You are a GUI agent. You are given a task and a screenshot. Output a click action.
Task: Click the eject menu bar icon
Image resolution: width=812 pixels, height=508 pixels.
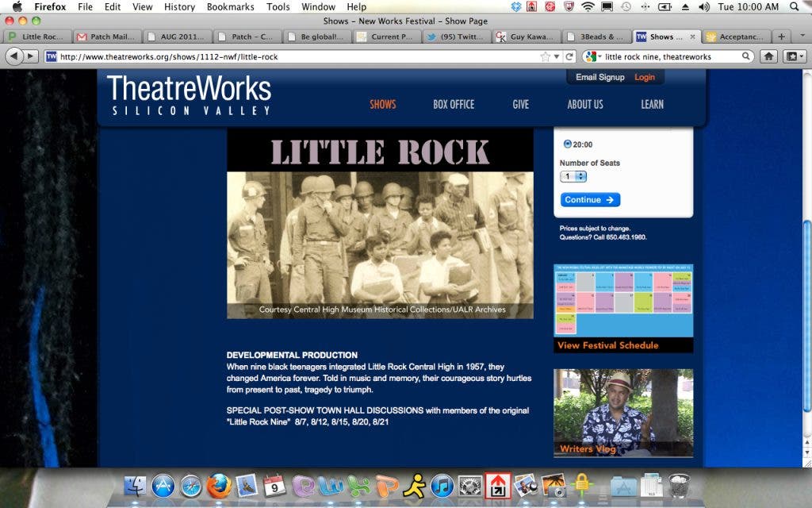coord(685,6)
